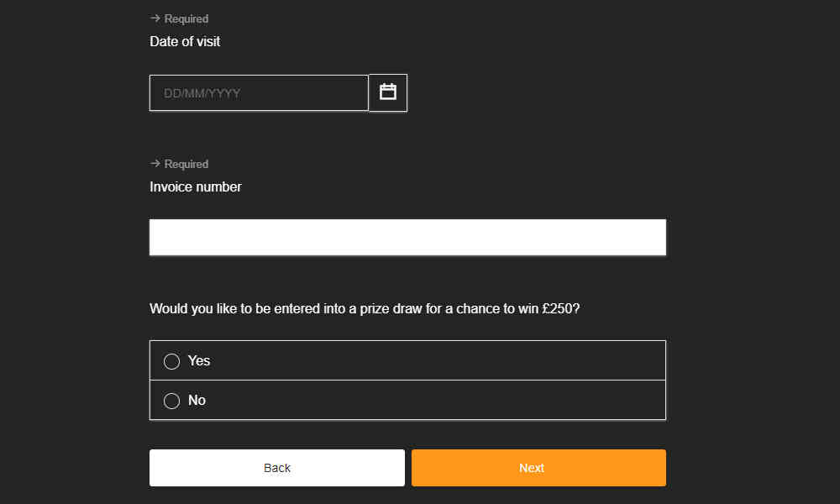The height and width of the screenshot is (504, 840).
Task: Click the Date of visit label
Action: 185,41
